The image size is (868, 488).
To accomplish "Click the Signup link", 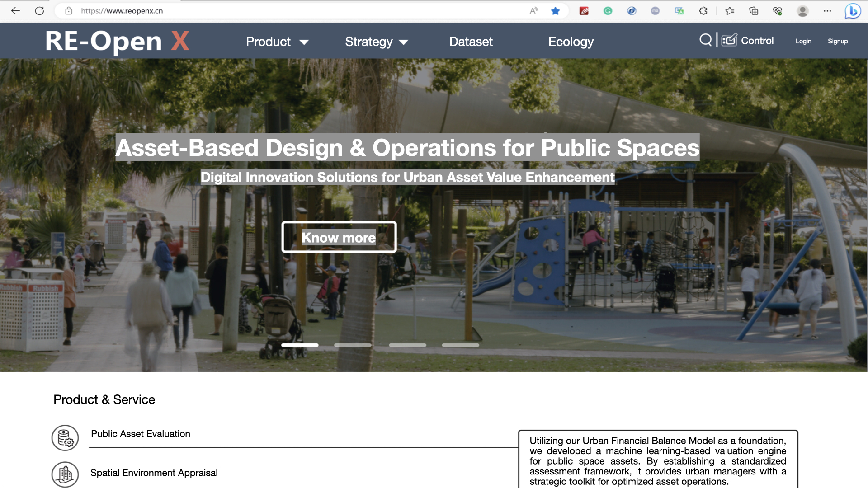I will pyautogui.click(x=838, y=41).
